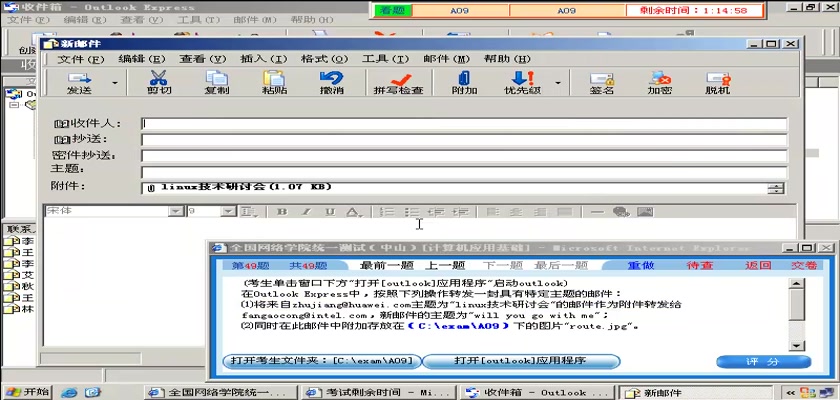Click the bulleted list formatting icon
This screenshot has height=400, width=840.
click(411, 212)
